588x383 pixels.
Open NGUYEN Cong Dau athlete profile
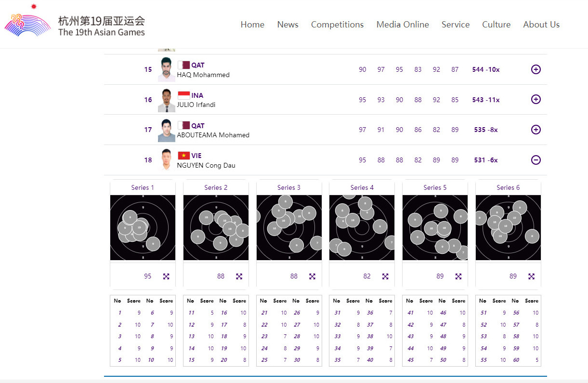(206, 165)
